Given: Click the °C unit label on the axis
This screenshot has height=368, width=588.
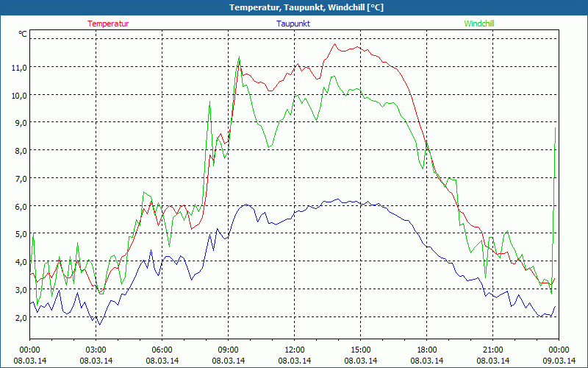Looking at the screenshot, I should click(23, 34).
